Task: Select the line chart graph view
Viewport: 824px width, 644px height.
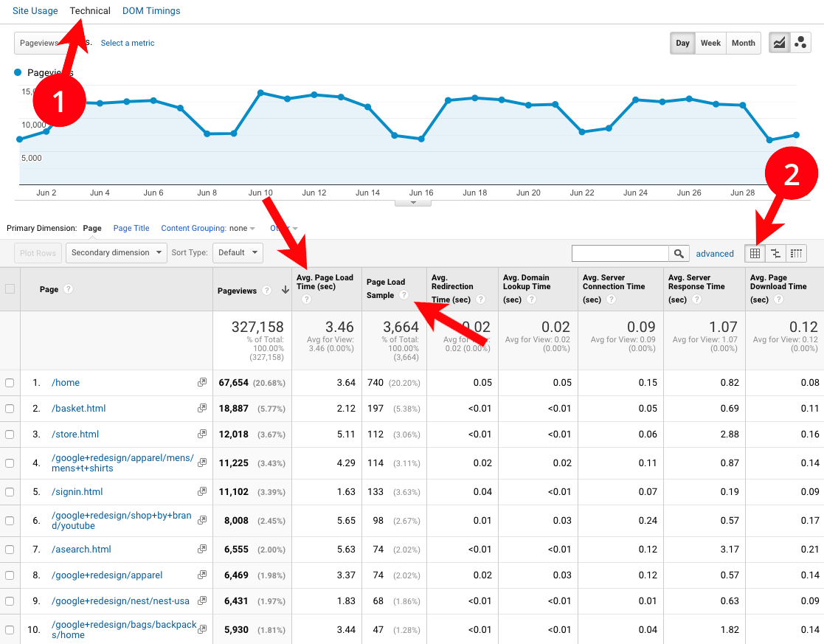Action: click(x=779, y=43)
